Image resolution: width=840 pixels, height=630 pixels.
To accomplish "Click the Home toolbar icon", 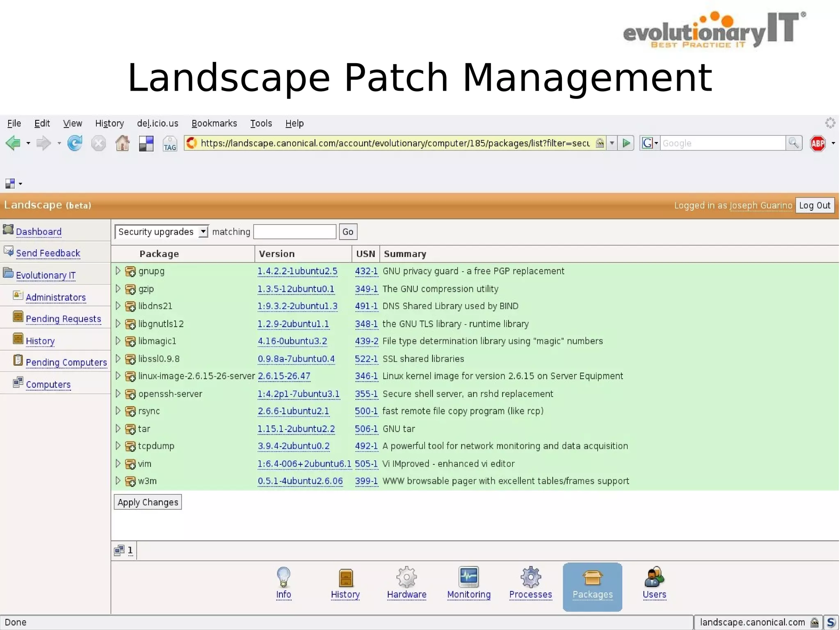I will (x=122, y=143).
